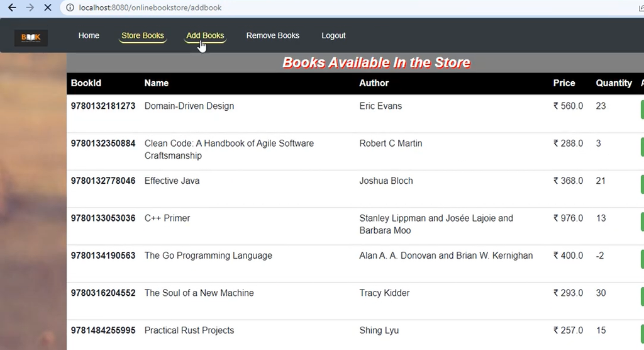Log out via Logout link
Viewport: 644px width, 350px height.
tap(333, 35)
